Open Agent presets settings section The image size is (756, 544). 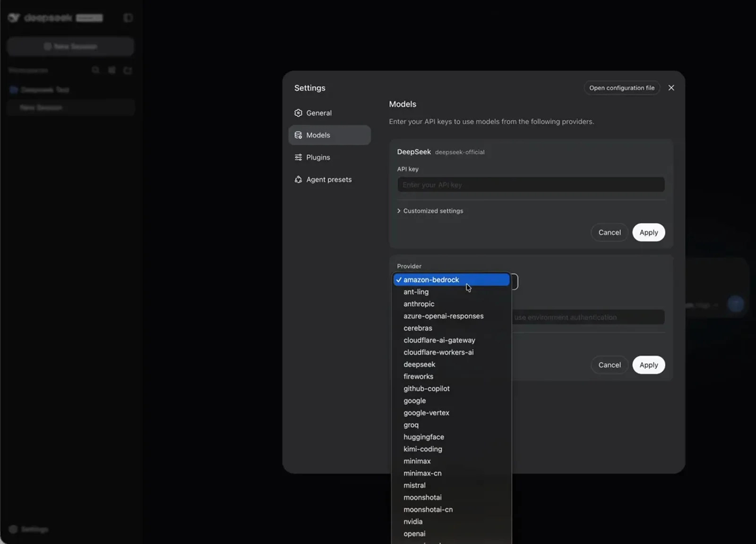click(x=329, y=179)
